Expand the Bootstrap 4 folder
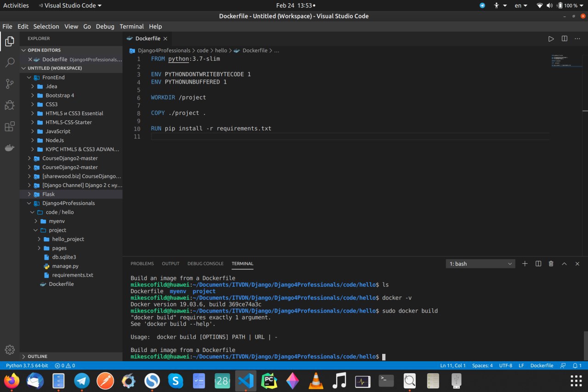 71,95
